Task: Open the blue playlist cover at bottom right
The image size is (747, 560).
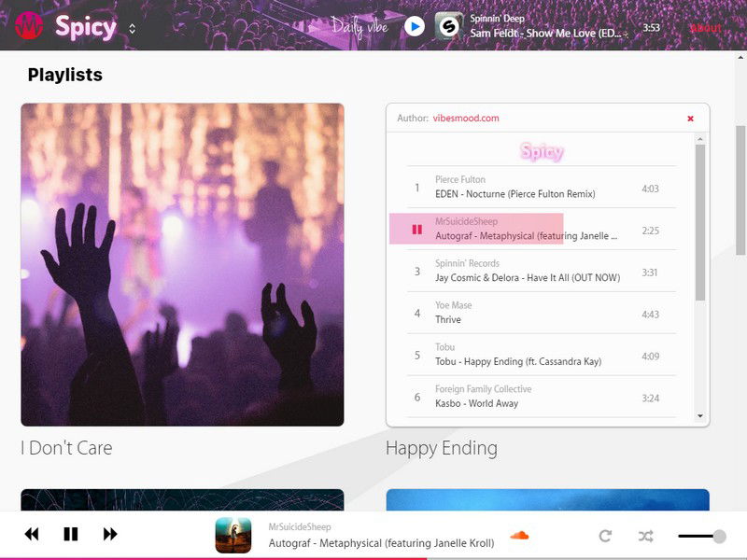Action: pos(548,500)
